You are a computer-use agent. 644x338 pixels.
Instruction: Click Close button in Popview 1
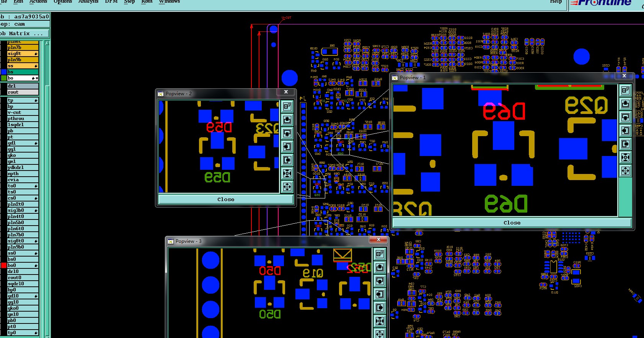point(512,223)
